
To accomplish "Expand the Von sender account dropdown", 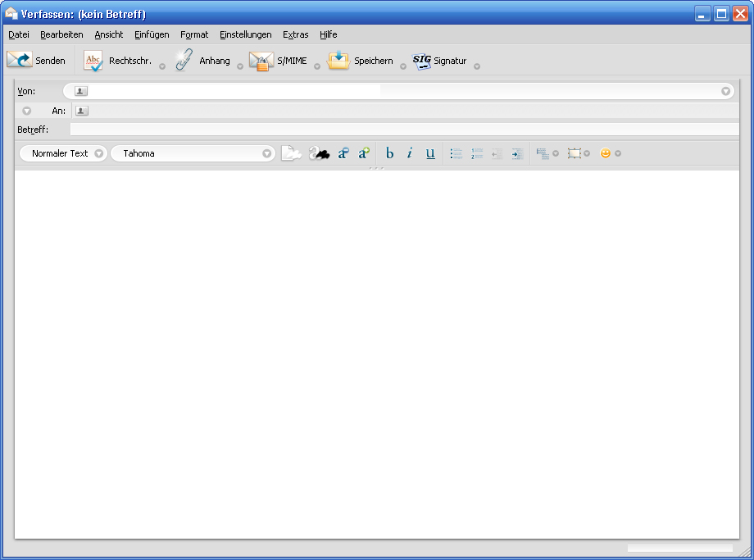I will point(725,91).
